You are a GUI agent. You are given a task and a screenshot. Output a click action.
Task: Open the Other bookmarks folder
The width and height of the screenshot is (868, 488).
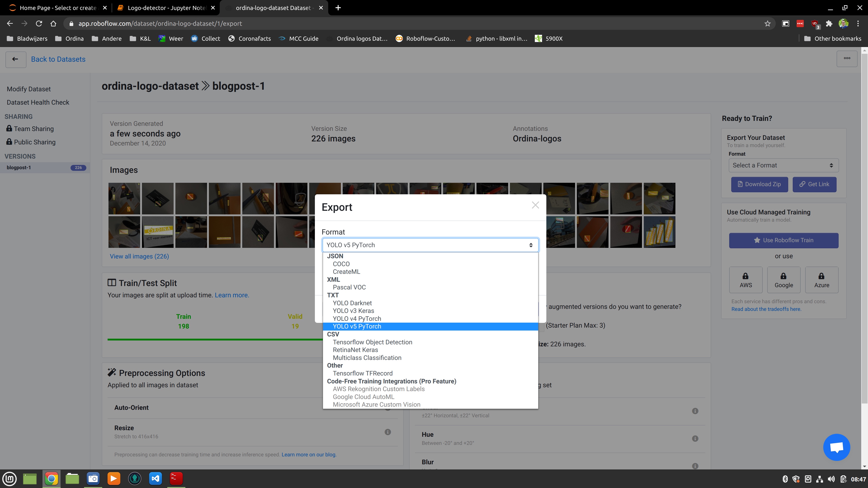click(x=832, y=38)
